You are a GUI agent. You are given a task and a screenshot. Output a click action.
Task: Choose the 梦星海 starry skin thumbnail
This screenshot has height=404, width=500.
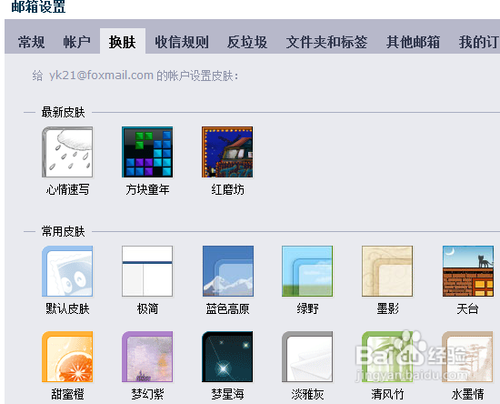(227, 357)
